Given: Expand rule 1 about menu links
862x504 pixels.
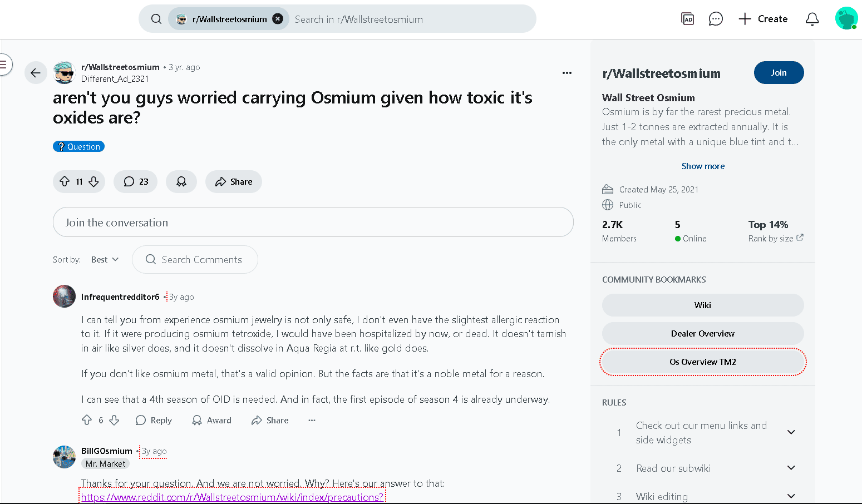Looking at the screenshot, I should click(x=791, y=432).
